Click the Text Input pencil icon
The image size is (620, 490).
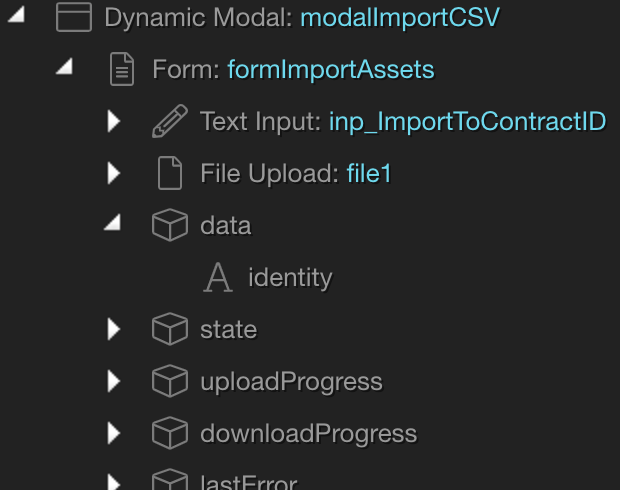click(x=170, y=122)
